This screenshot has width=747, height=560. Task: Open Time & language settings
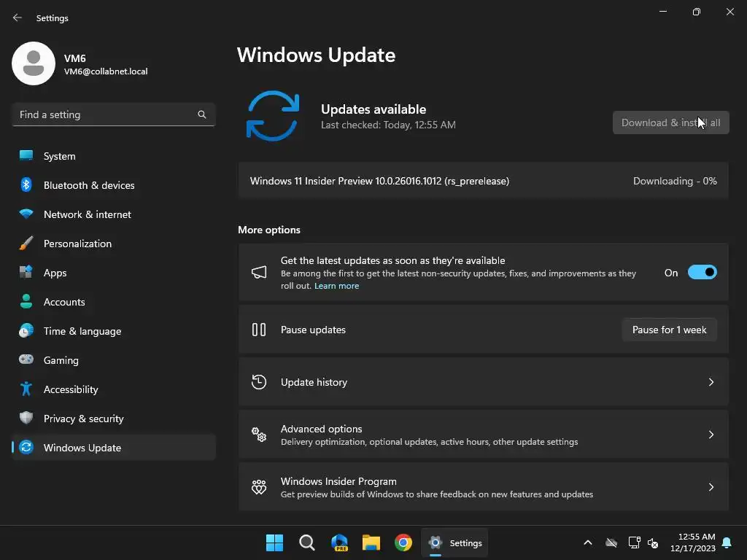click(x=113, y=330)
